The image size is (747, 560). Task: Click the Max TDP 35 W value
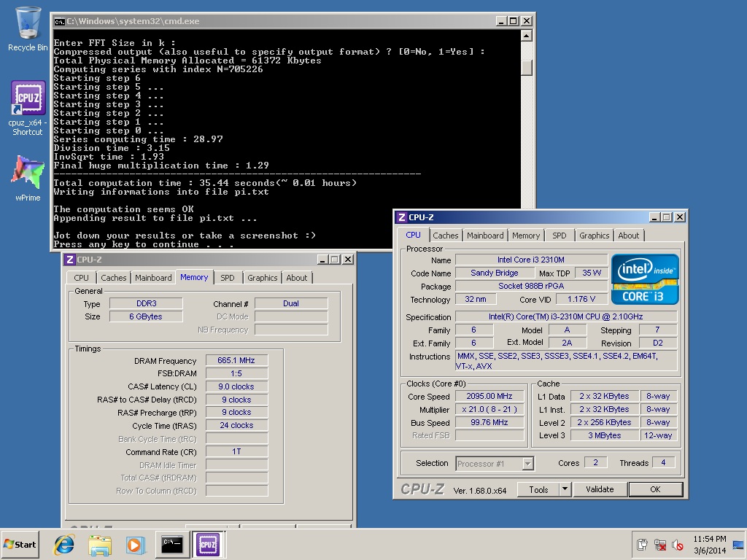592,273
